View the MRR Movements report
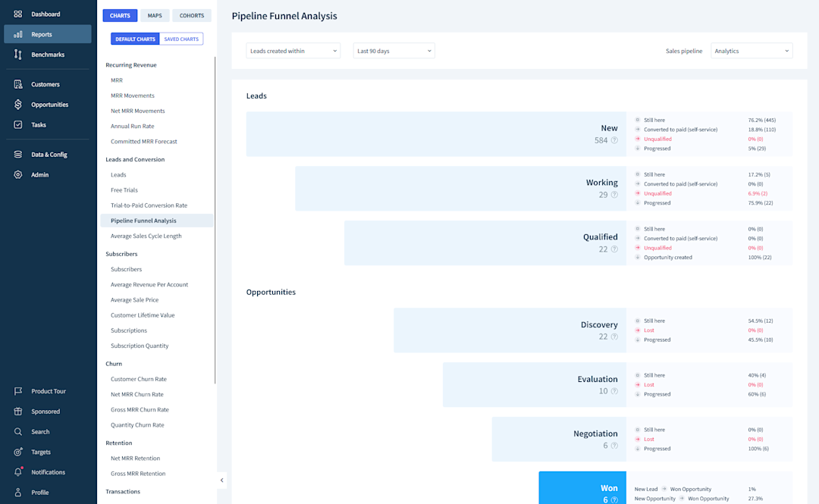Viewport: 819px width, 504px height. pyautogui.click(x=134, y=95)
